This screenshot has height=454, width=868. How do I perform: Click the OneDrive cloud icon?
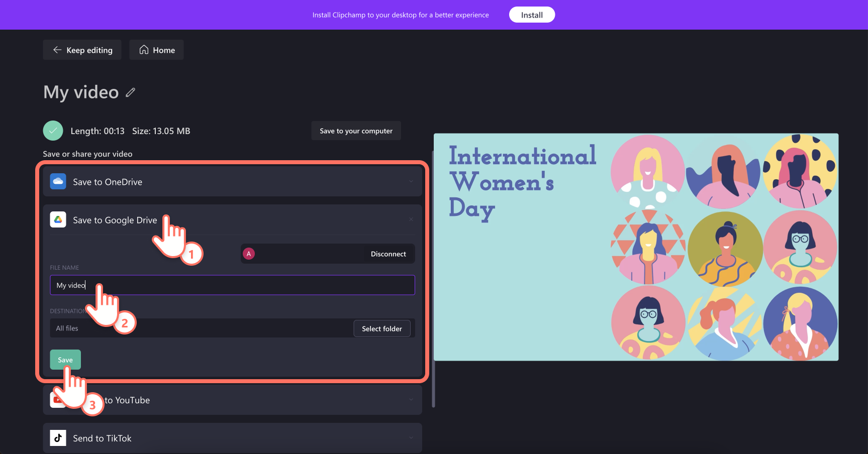[58, 181]
